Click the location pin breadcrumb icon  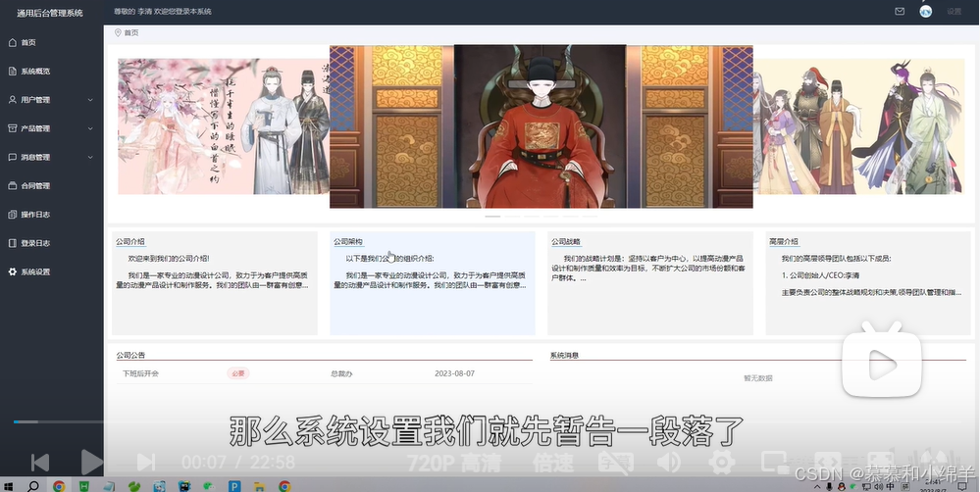click(118, 32)
